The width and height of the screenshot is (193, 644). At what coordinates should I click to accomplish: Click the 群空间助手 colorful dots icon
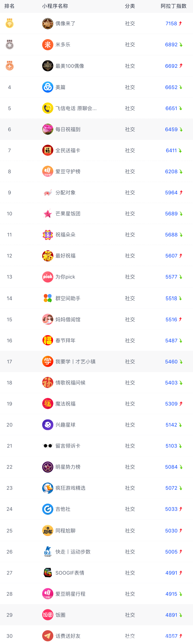pos(48,298)
